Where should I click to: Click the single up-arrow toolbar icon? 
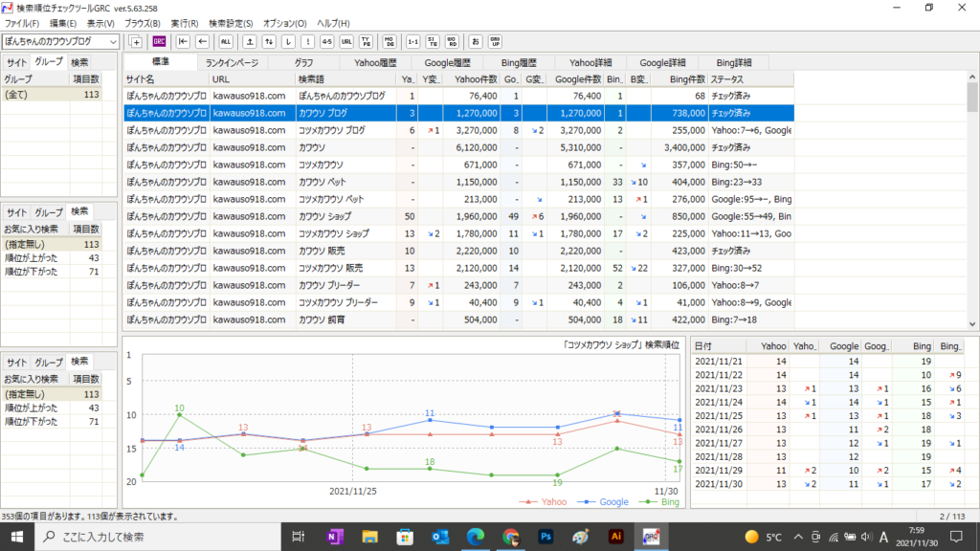(x=250, y=42)
